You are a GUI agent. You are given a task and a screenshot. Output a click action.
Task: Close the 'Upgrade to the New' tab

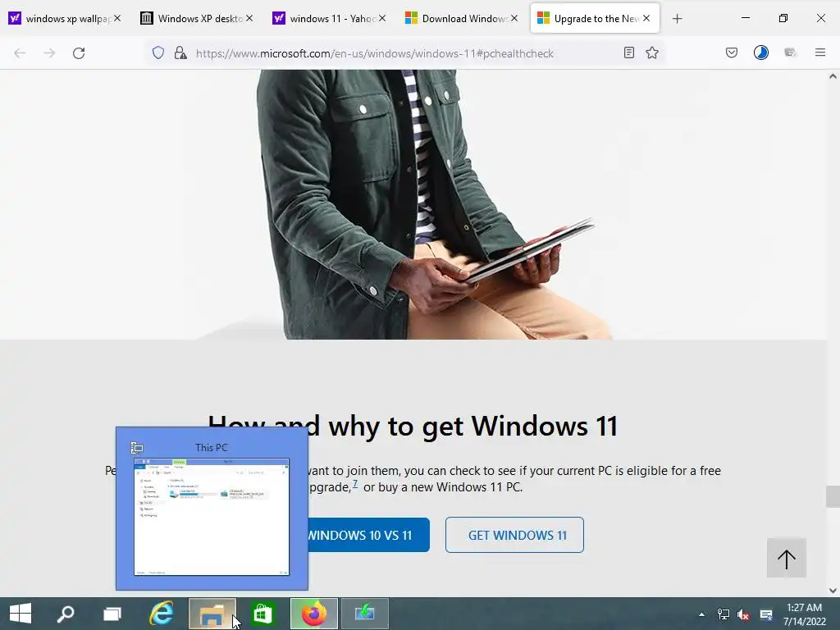click(x=646, y=18)
